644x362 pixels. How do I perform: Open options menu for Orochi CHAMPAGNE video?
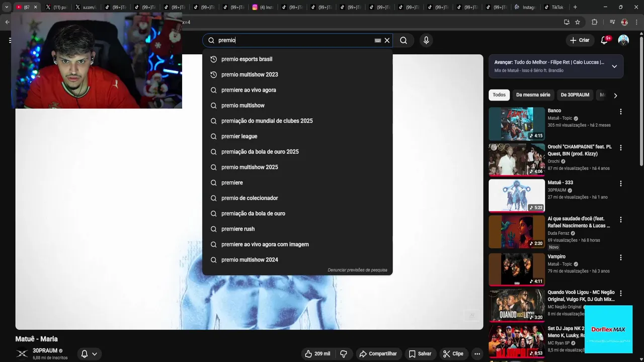point(620,148)
